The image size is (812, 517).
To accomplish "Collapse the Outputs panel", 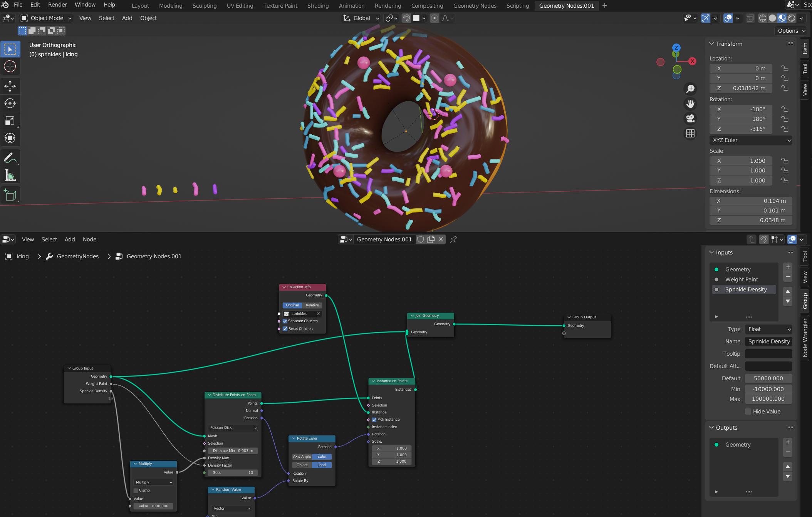I will pos(712,428).
